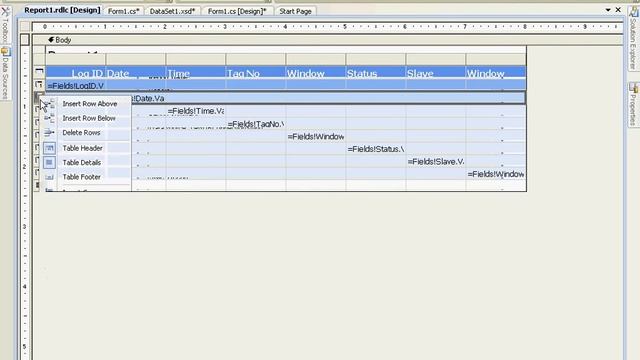Select Table Footer menu entry
The width and height of the screenshot is (640, 360).
point(82,177)
